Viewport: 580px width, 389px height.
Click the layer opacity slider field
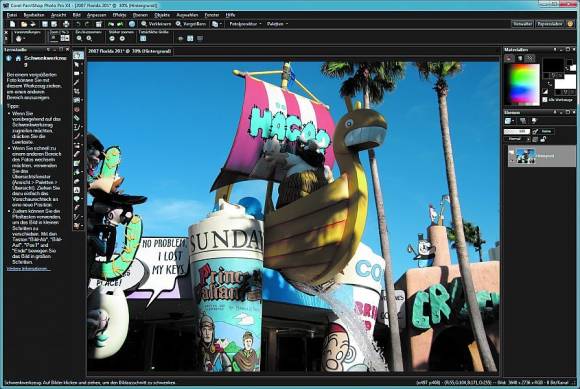517,131
